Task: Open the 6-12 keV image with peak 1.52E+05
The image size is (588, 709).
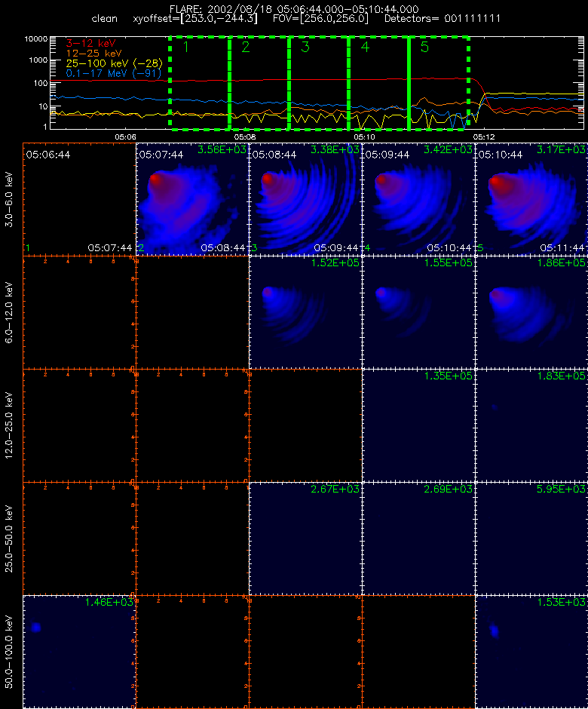Action: click(x=305, y=312)
